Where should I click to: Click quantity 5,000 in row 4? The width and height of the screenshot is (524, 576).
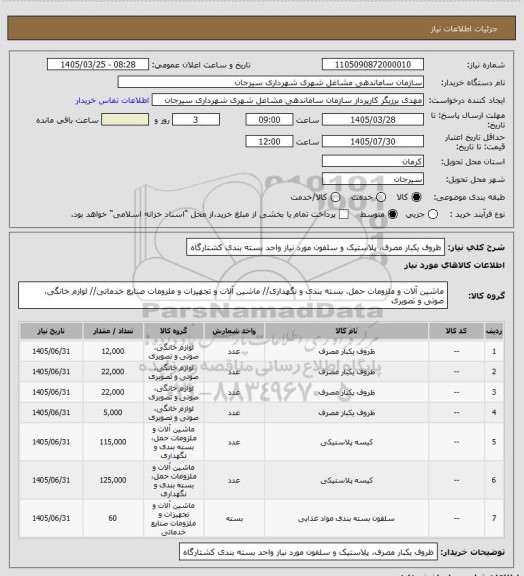(113, 413)
